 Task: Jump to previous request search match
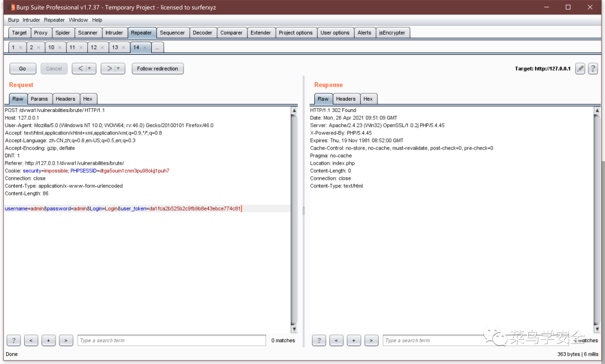(31, 340)
